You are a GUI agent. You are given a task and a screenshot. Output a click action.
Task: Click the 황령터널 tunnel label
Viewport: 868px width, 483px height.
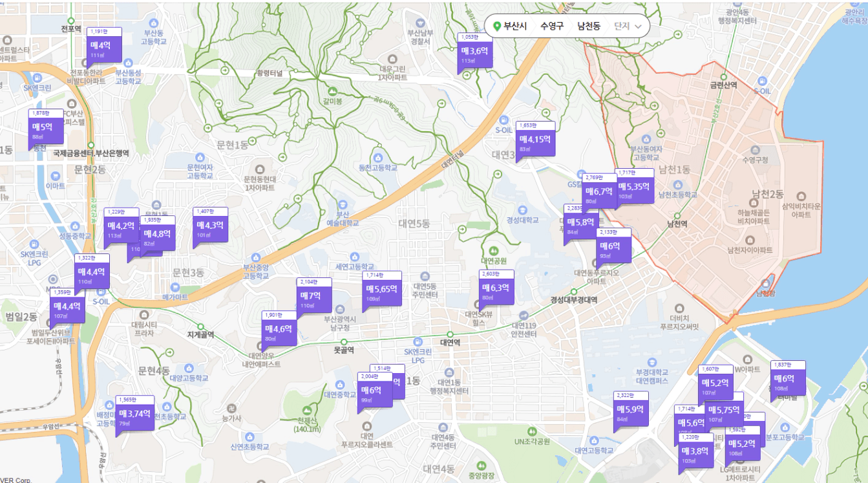(x=270, y=73)
